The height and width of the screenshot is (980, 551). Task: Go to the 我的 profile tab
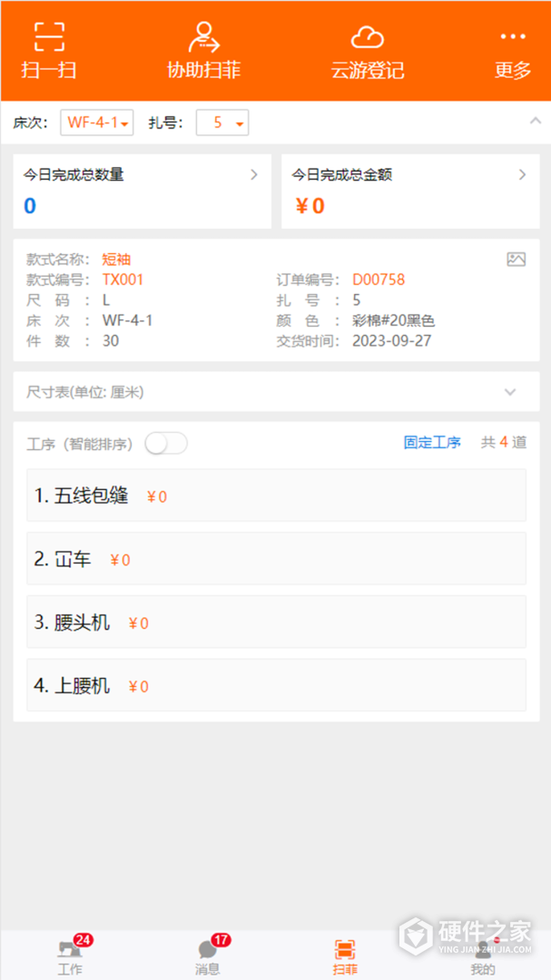(x=483, y=955)
